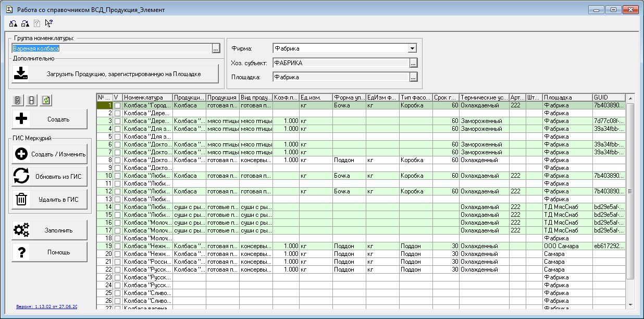This screenshot has height=319, width=644.
Task: Click the Площадка field showing Фабрика
Action: coord(340,77)
